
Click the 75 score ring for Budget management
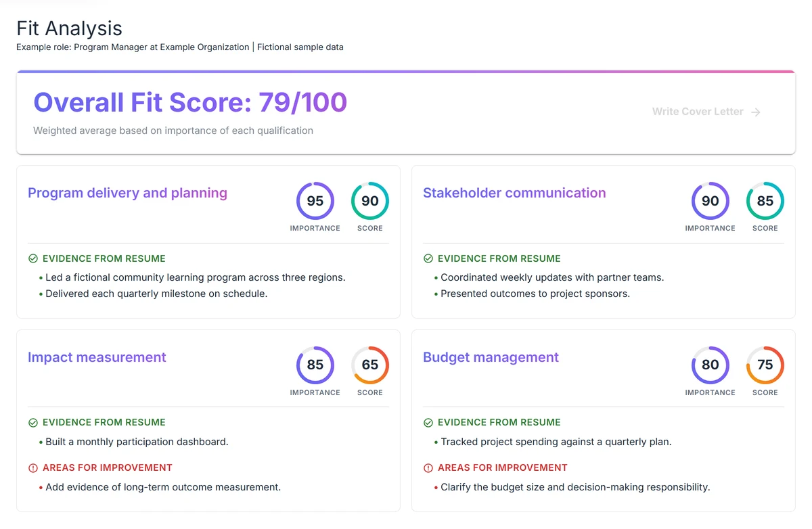pos(765,365)
